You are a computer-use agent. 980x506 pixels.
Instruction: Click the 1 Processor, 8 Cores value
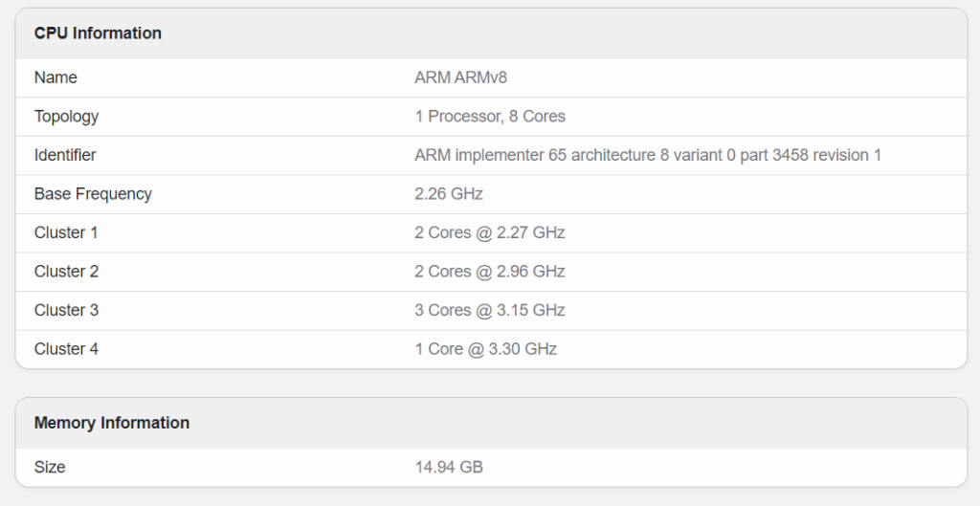point(490,117)
